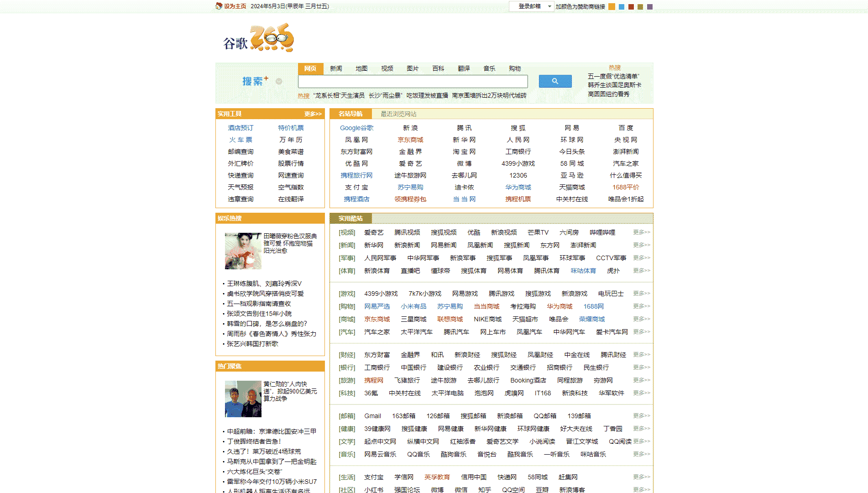Open the 天气预报 tool link
Image resolution: width=868 pixels, height=493 pixels.
pyautogui.click(x=241, y=187)
